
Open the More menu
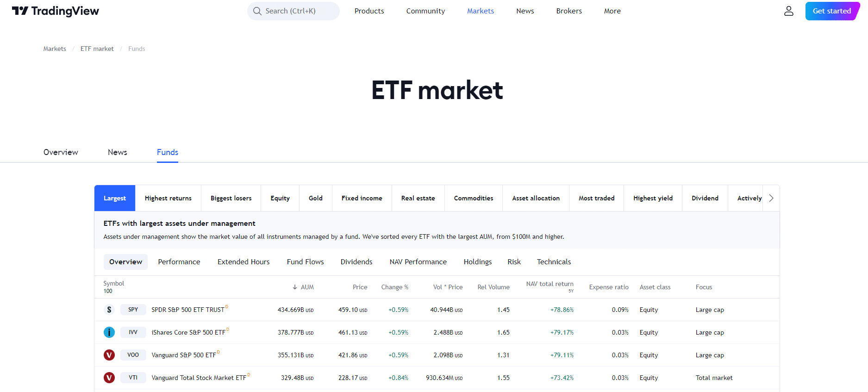[x=612, y=11]
